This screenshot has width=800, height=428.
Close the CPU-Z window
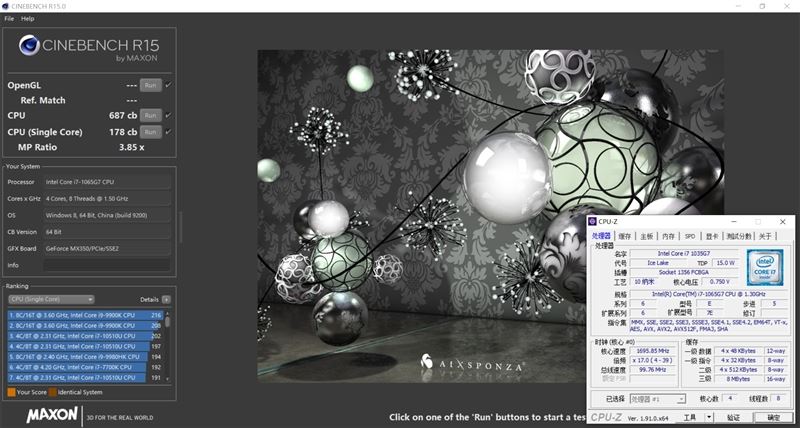[x=782, y=222]
